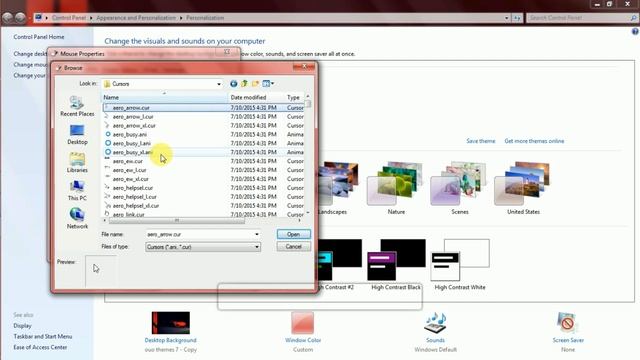Viewport: 640px width, 360px height.
Task: Go back to last folder visited
Action: coord(233,84)
